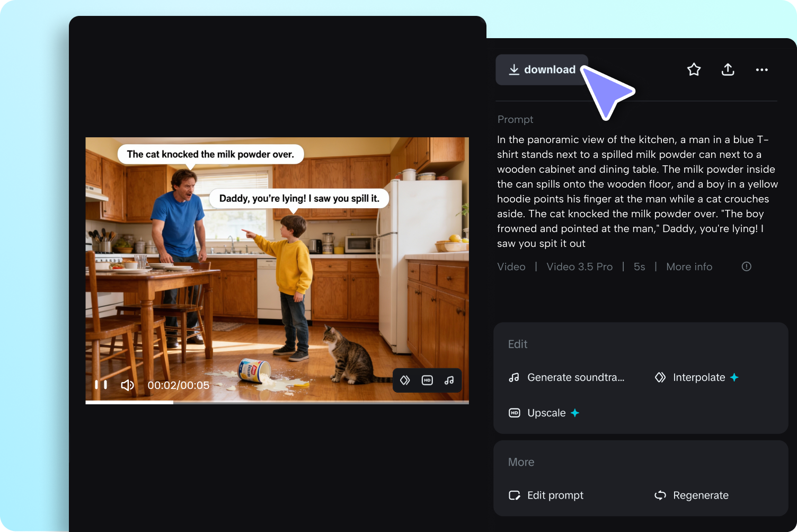Click the info icon beside More info
The image size is (797, 532).
coord(746,267)
